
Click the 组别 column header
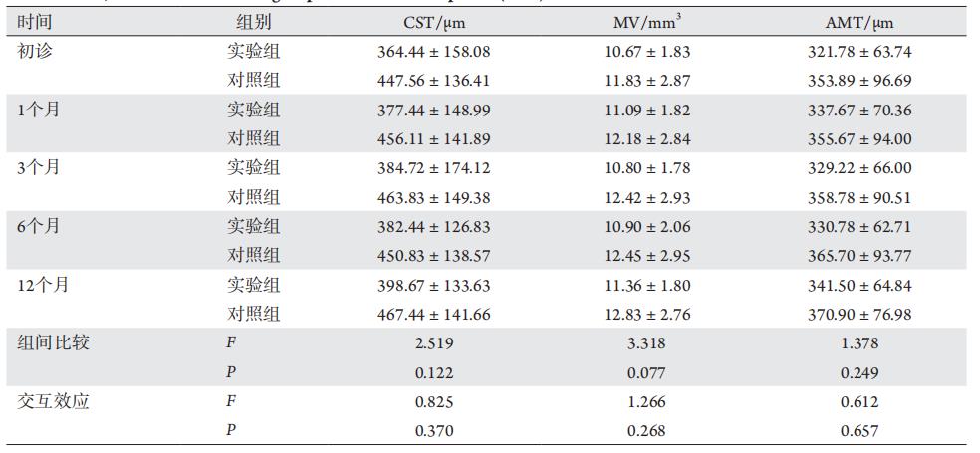253,22
